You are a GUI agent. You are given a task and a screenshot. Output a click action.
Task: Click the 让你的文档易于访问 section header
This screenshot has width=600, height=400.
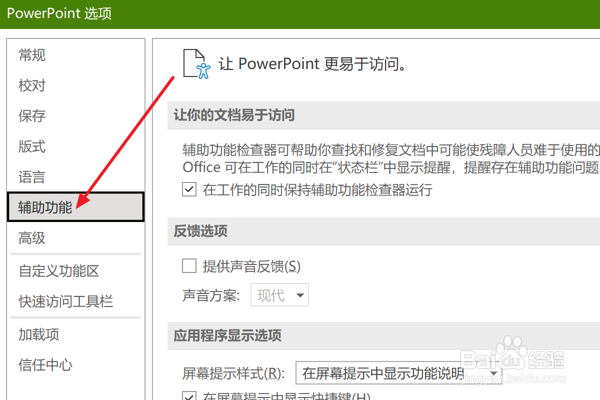click(x=234, y=115)
